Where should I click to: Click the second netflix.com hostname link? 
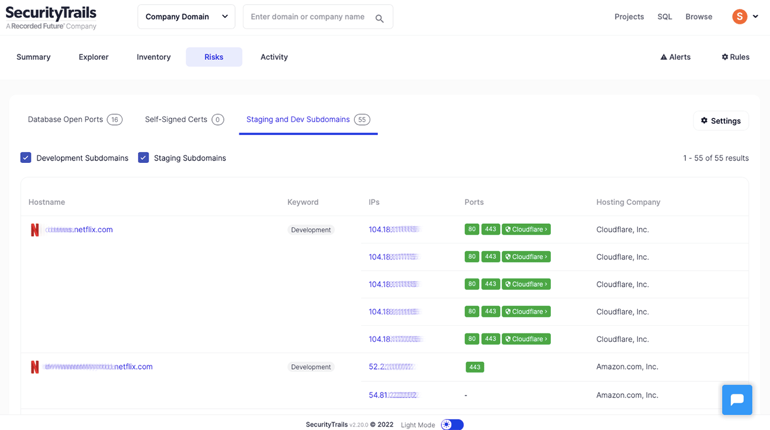pos(98,367)
